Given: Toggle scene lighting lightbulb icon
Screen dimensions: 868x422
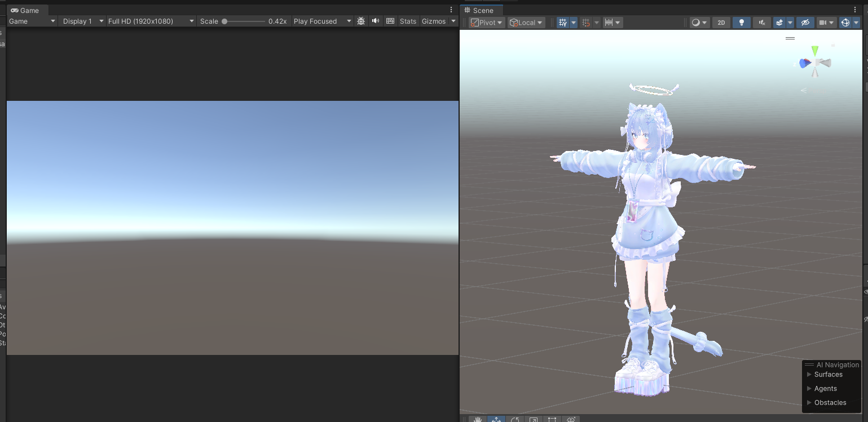Looking at the screenshot, I should (742, 23).
